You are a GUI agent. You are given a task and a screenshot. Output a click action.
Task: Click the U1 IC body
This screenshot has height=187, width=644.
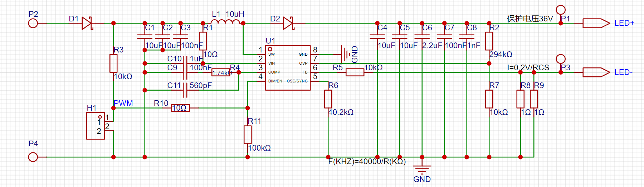click(x=288, y=68)
